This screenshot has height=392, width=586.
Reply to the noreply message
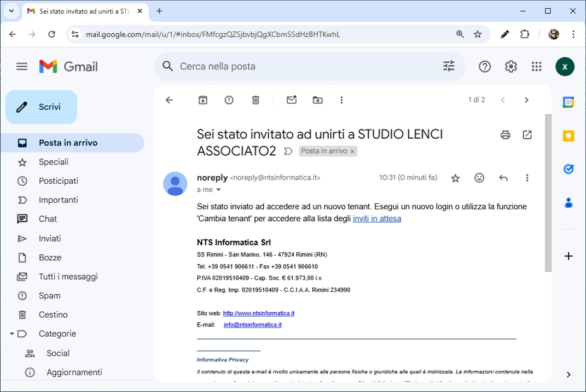[x=503, y=178]
